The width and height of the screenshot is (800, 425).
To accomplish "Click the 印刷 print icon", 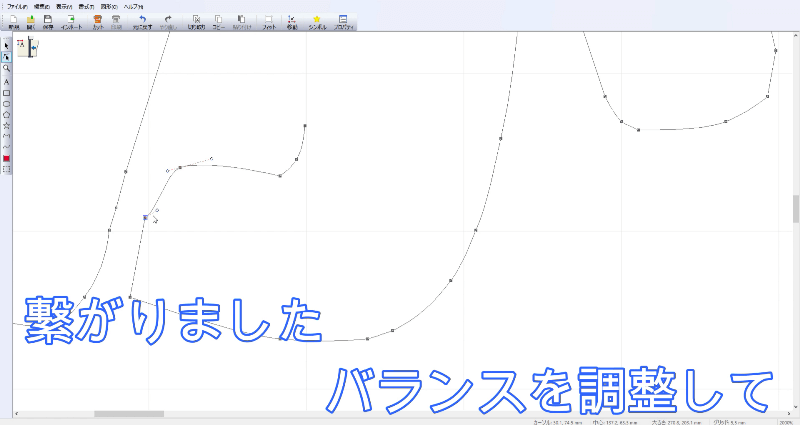I will (116, 22).
